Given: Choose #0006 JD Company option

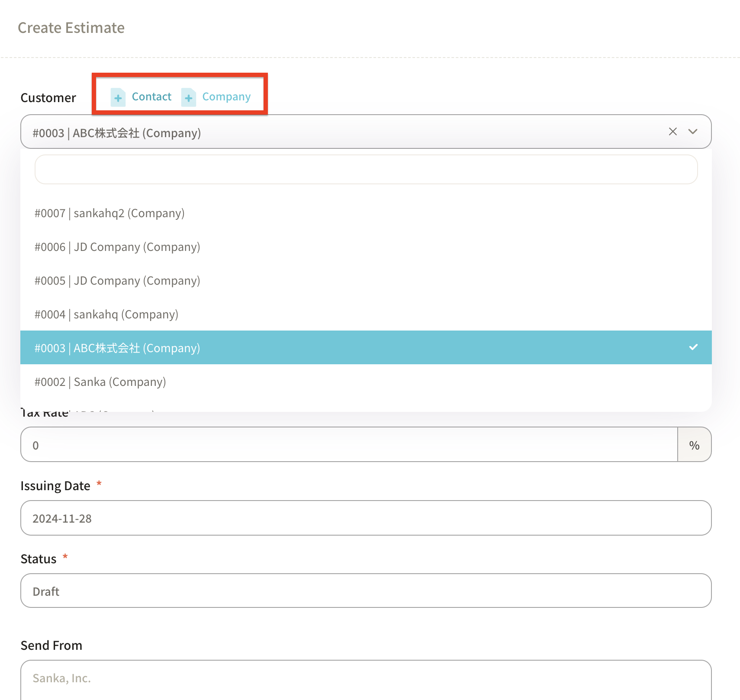Looking at the screenshot, I should (x=117, y=247).
